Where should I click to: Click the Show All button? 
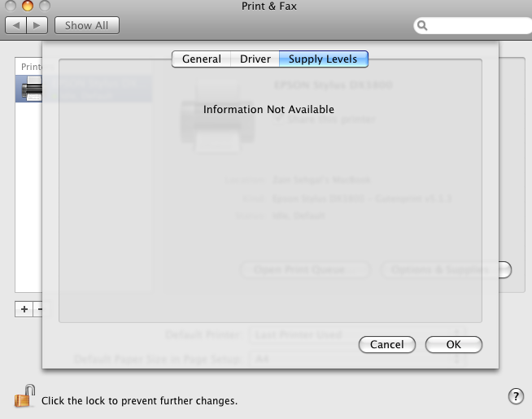pos(87,25)
